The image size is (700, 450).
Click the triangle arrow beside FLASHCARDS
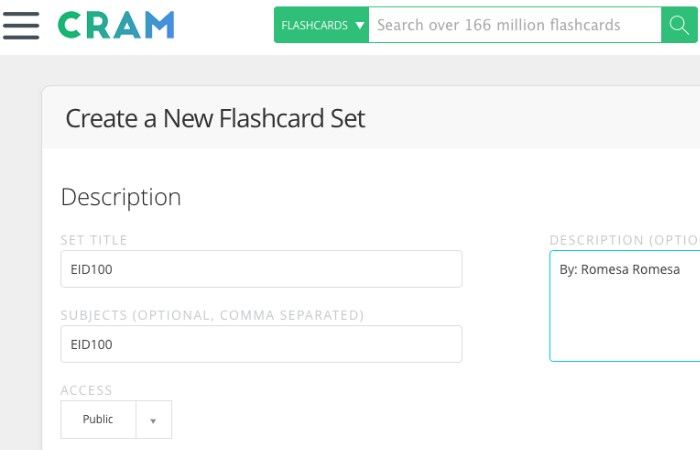point(360,25)
